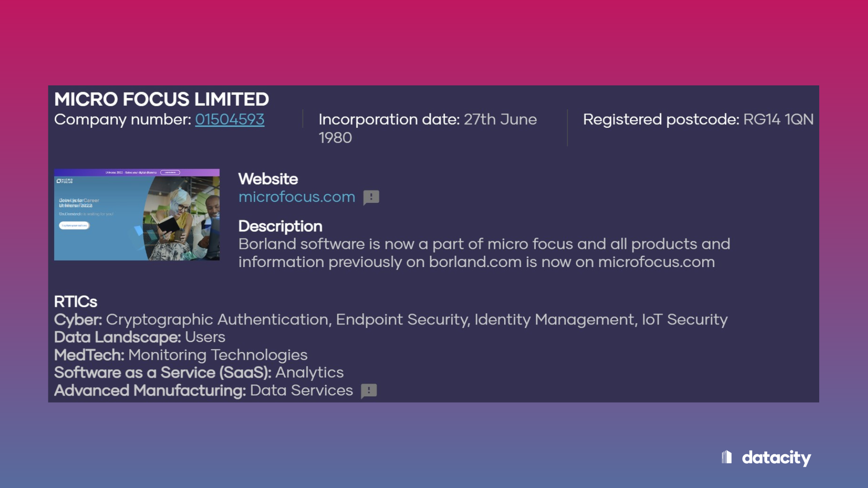The height and width of the screenshot is (488, 868).
Task: Click the Cyber RTIC label
Action: [78, 319]
